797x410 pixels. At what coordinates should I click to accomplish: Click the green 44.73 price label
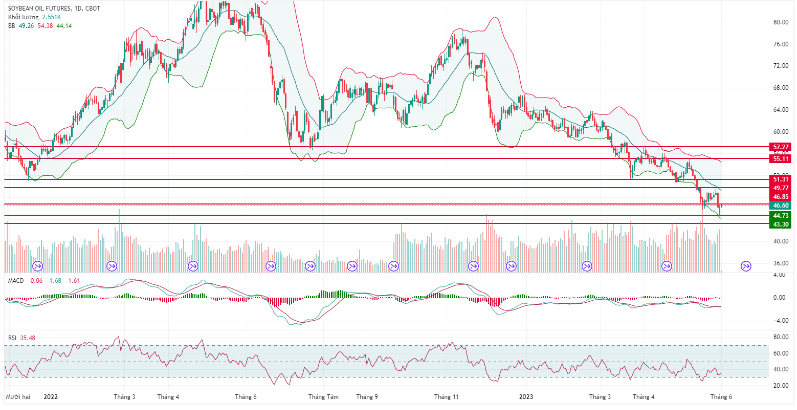(781, 215)
